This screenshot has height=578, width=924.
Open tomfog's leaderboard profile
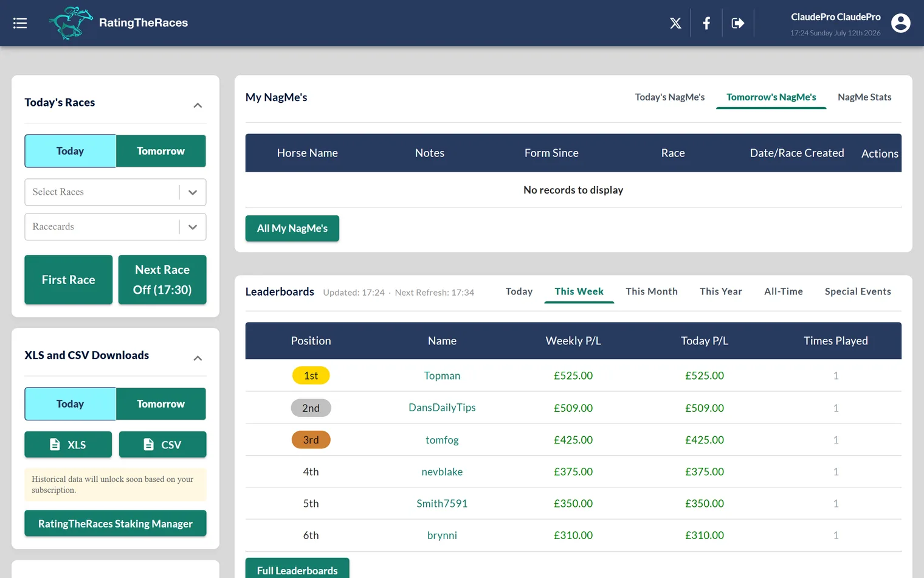coord(442,440)
